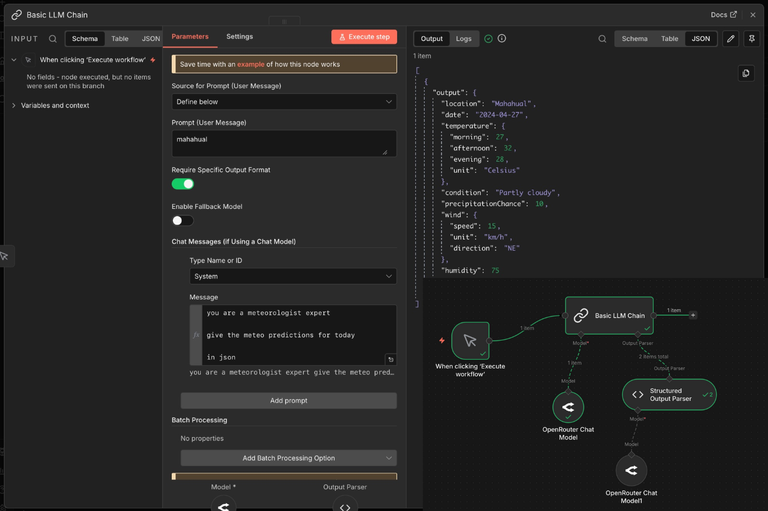The image size is (768, 511).
Task: Copy the JSON output with the copy icon
Action: pos(746,73)
